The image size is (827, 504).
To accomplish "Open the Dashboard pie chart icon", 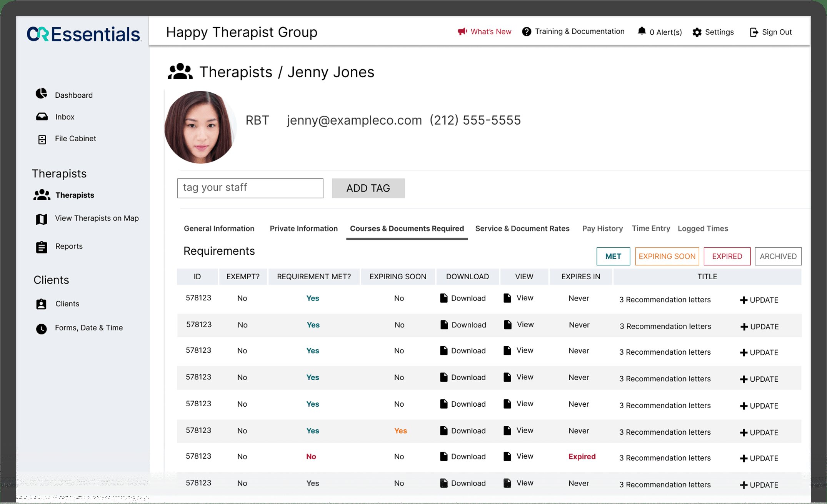I will click(42, 93).
